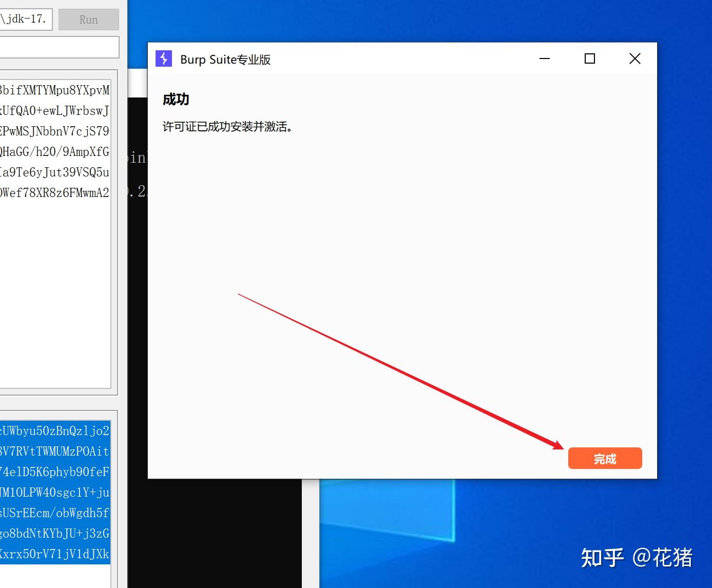Click license line containing PwMSJNbbnV7cjS79
This screenshot has height=588, width=712.
[x=54, y=131]
